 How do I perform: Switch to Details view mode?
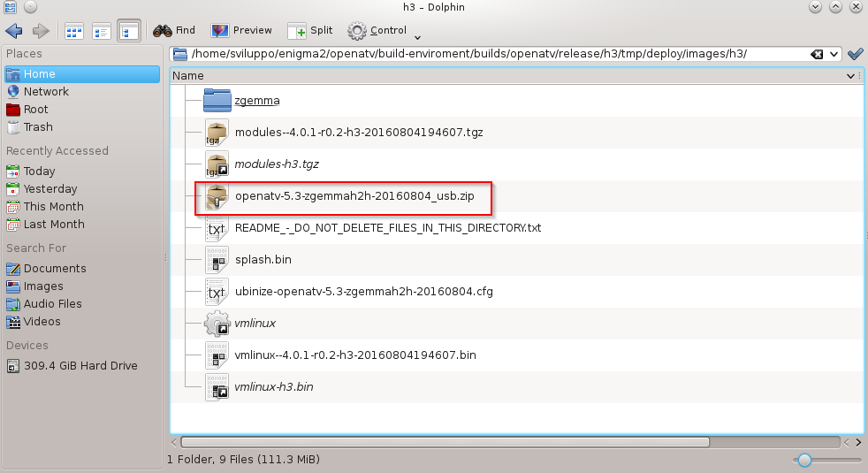(x=128, y=31)
